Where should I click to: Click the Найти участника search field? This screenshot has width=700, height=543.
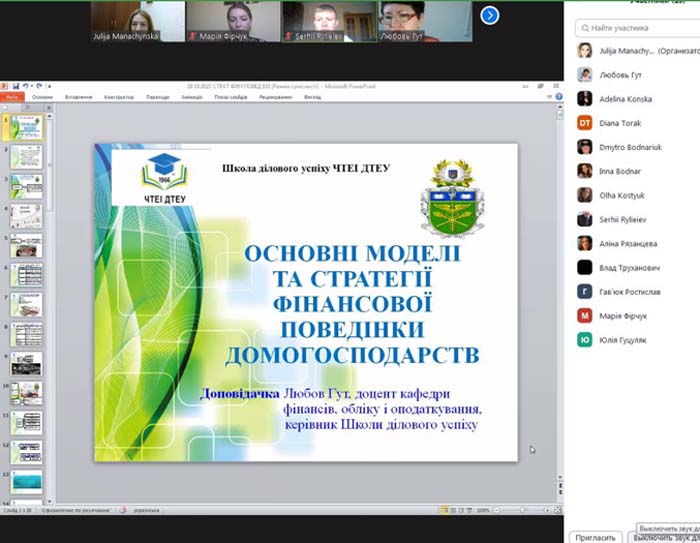pos(638,28)
